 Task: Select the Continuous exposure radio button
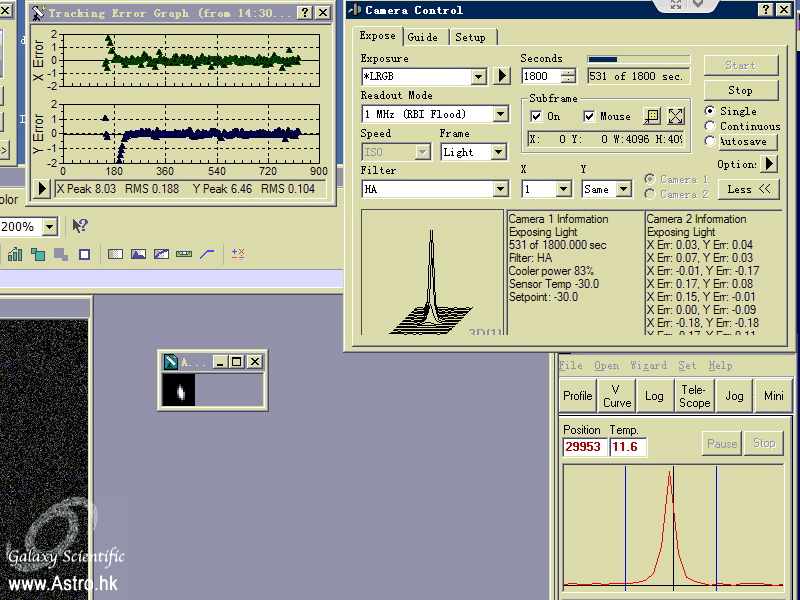point(710,126)
